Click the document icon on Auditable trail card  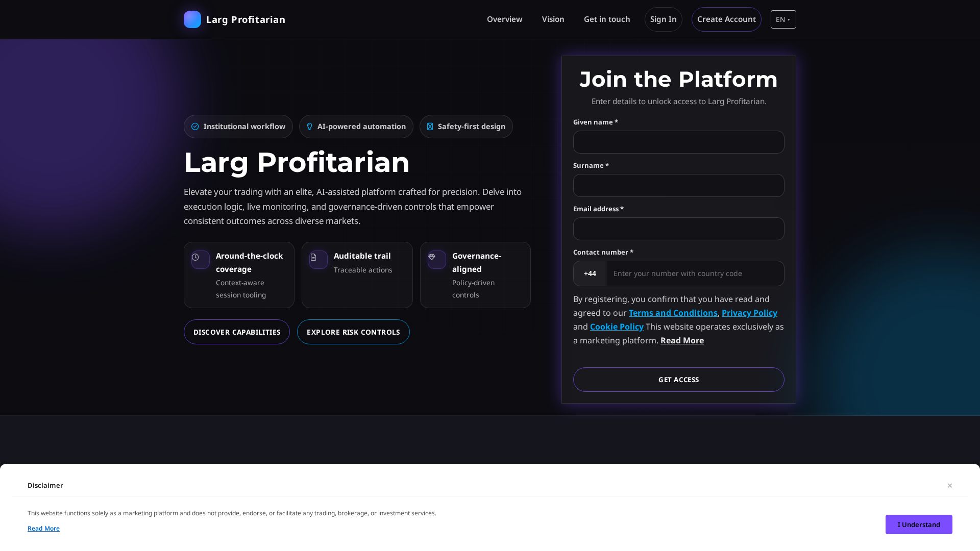coord(317,259)
